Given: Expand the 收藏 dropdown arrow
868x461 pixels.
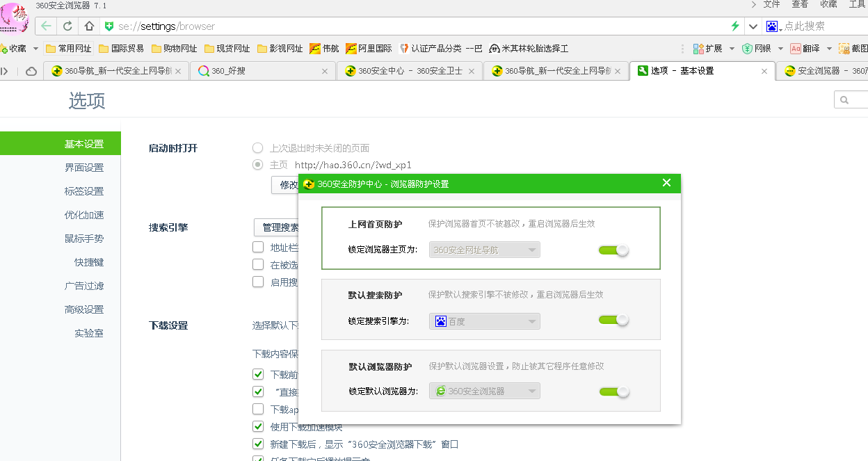Looking at the screenshot, I should point(35,49).
